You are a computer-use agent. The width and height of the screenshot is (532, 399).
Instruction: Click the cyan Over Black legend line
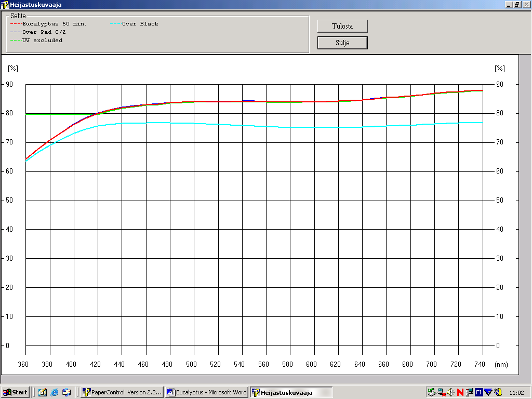(x=115, y=24)
